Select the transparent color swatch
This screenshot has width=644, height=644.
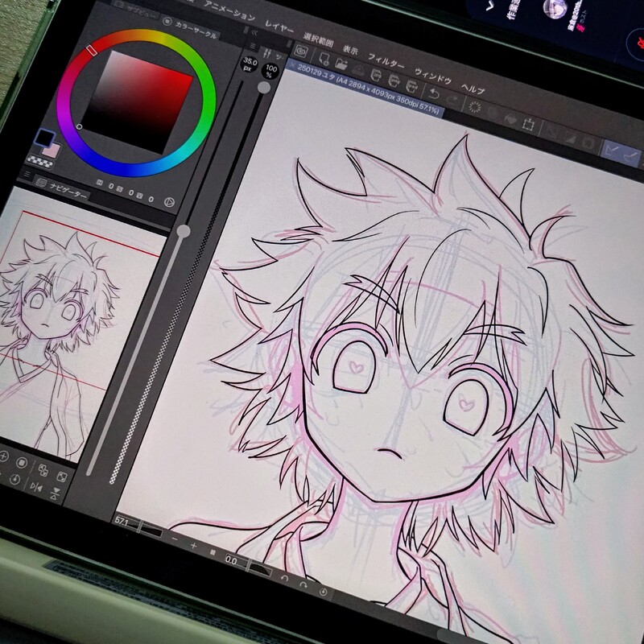39,161
